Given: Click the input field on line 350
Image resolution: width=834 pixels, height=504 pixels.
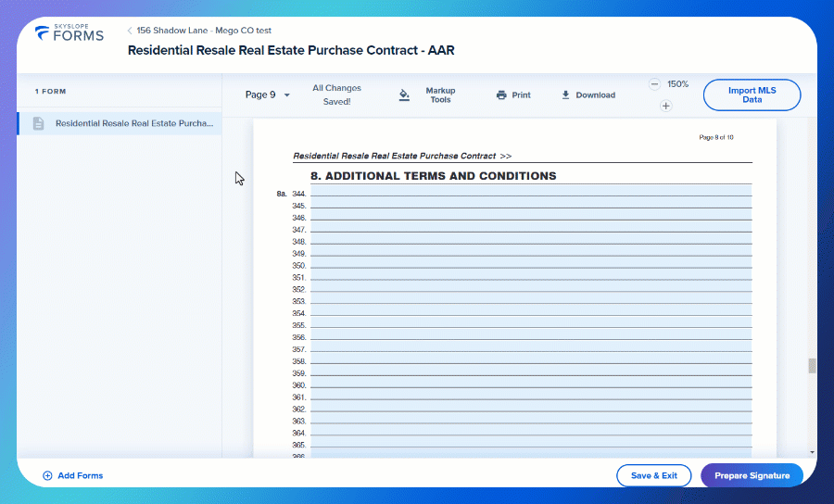Looking at the screenshot, I should [531, 262].
